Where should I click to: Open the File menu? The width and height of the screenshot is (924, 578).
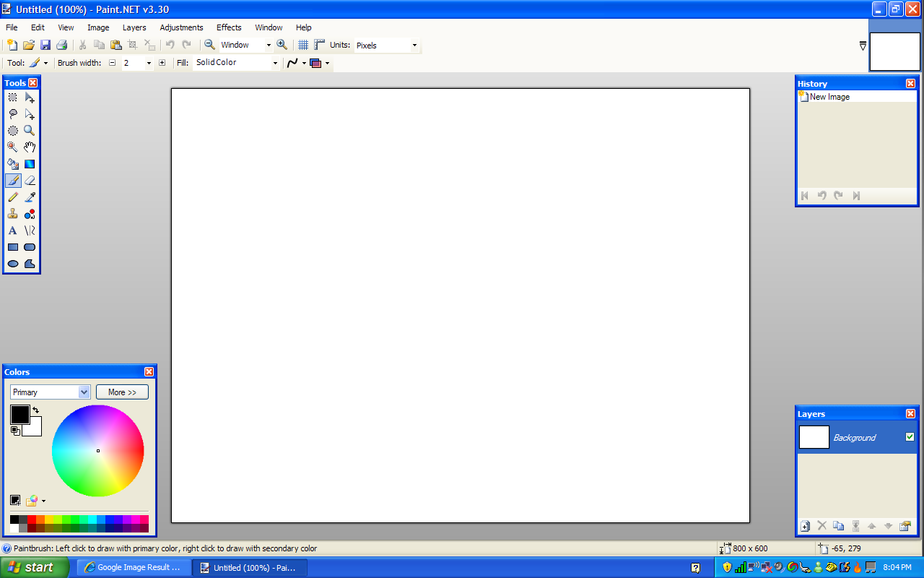coord(12,27)
